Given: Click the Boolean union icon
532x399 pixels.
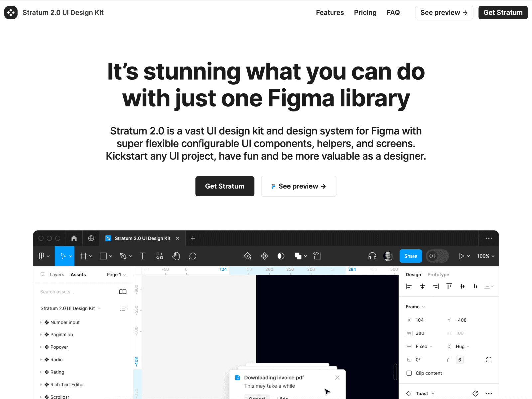Looking at the screenshot, I should coord(298,256).
